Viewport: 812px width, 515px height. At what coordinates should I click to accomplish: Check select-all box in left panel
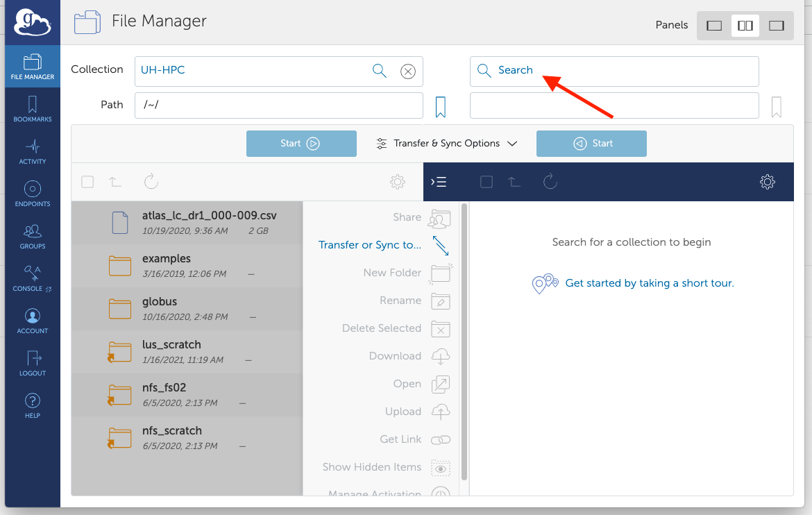pyautogui.click(x=87, y=182)
